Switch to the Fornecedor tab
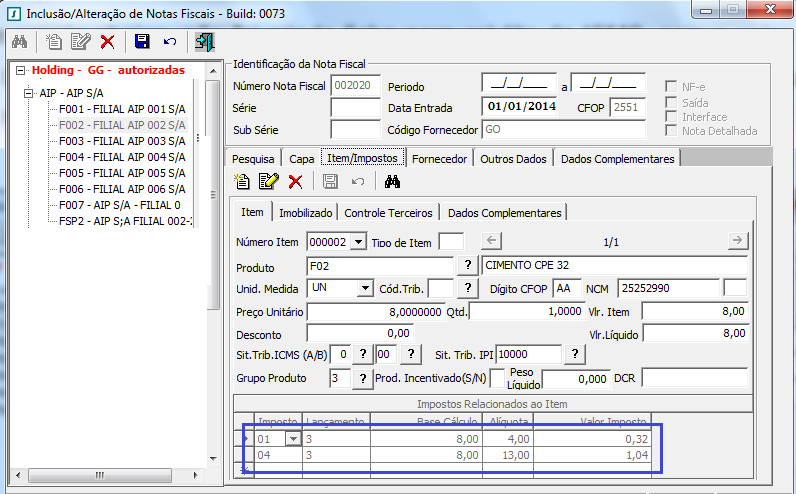Viewport: 796px width, 494px height. pyautogui.click(x=440, y=158)
